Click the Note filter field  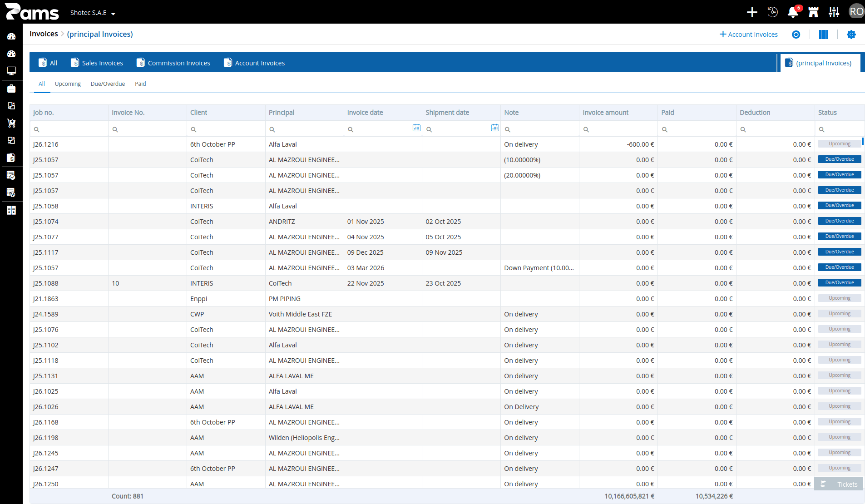coord(540,129)
